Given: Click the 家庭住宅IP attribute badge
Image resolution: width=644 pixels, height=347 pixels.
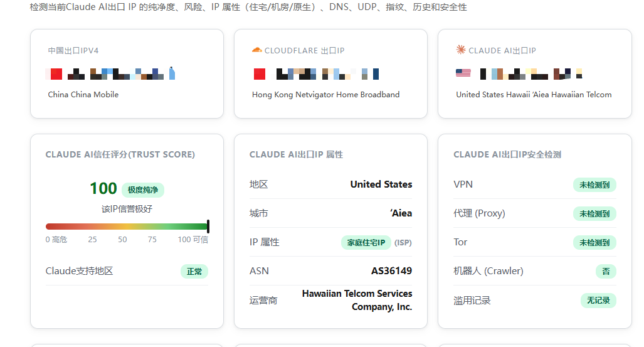Looking at the screenshot, I should click(366, 243).
